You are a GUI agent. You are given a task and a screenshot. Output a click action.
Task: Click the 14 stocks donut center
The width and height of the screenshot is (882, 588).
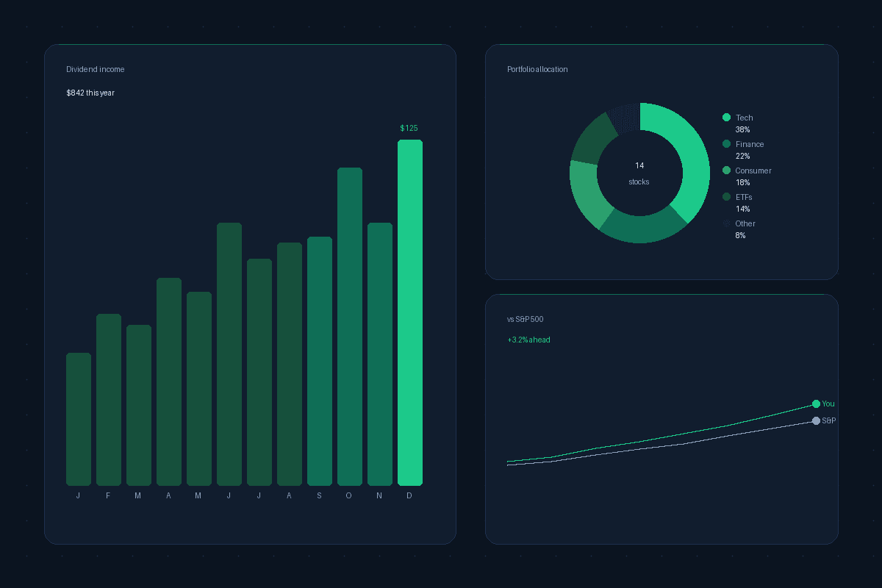coord(639,173)
